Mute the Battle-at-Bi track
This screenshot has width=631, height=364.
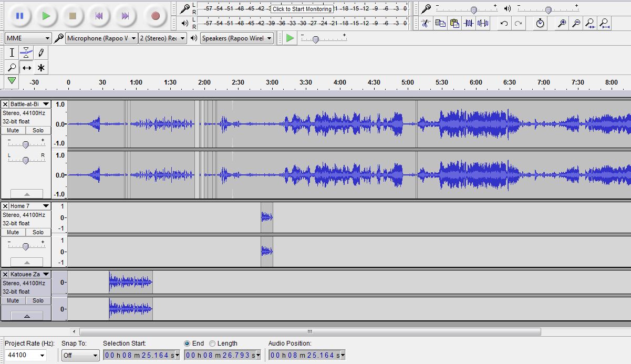pos(12,130)
